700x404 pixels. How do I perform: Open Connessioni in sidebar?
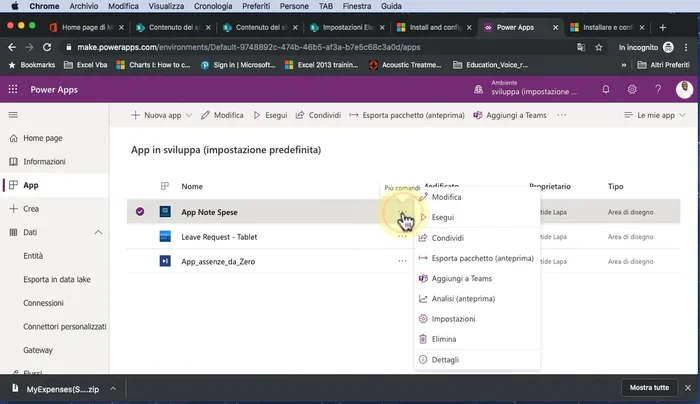[x=43, y=303]
